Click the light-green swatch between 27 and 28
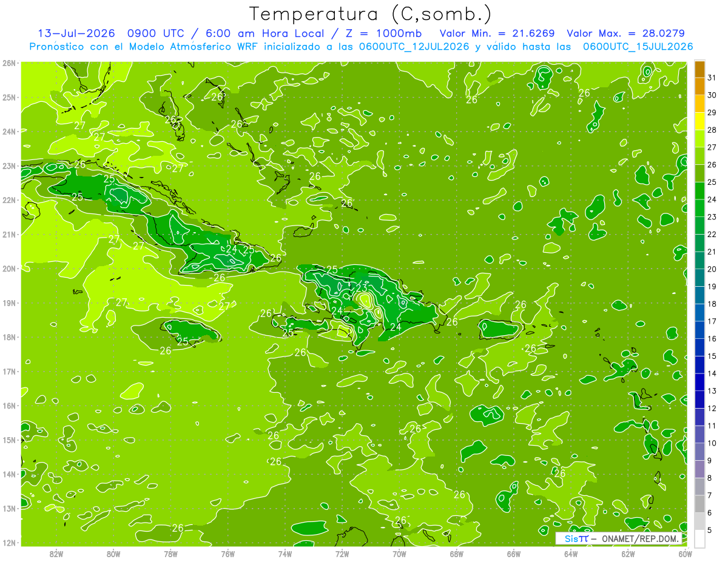Screen dimensions: 728x562 [x=699, y=139]
